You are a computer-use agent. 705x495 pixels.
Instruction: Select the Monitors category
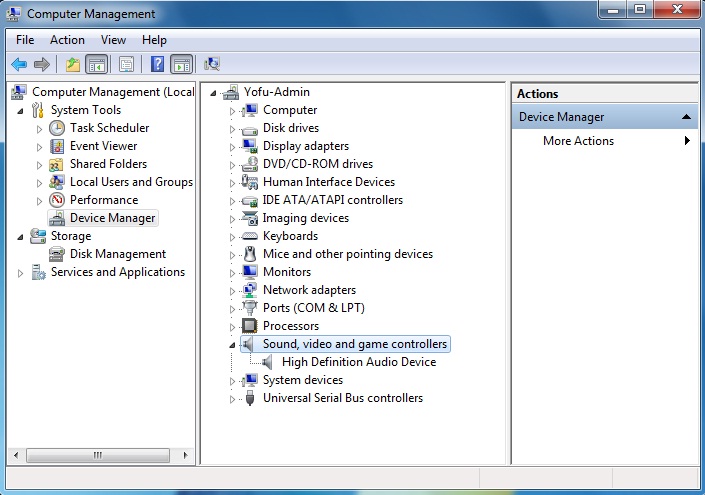tap(287, 272)
